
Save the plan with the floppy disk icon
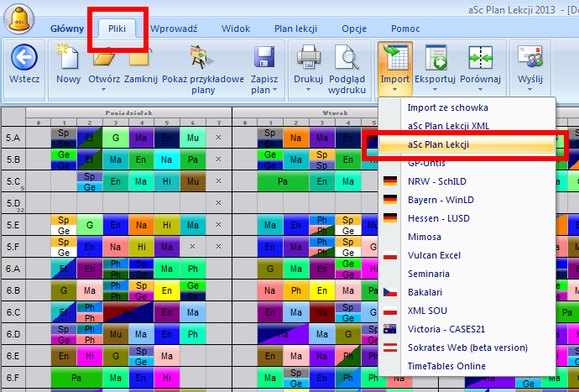click(264, 57)
